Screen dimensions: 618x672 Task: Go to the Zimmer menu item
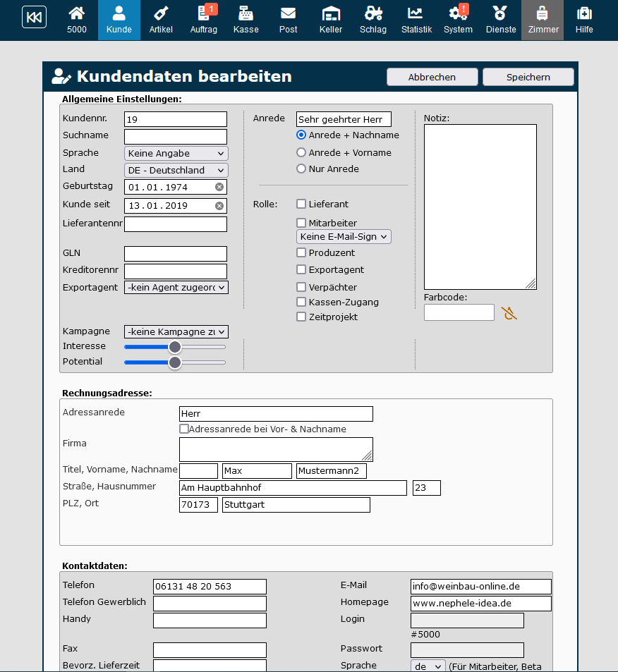click(543, 20)
